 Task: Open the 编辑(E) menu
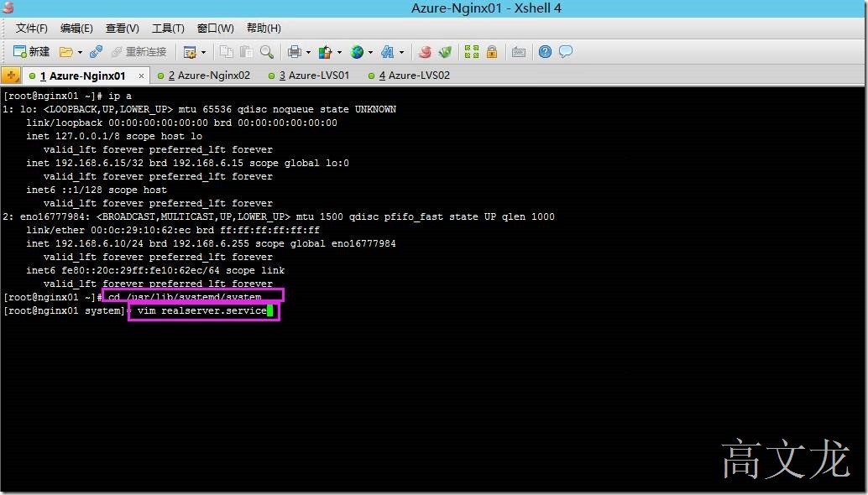76,29
